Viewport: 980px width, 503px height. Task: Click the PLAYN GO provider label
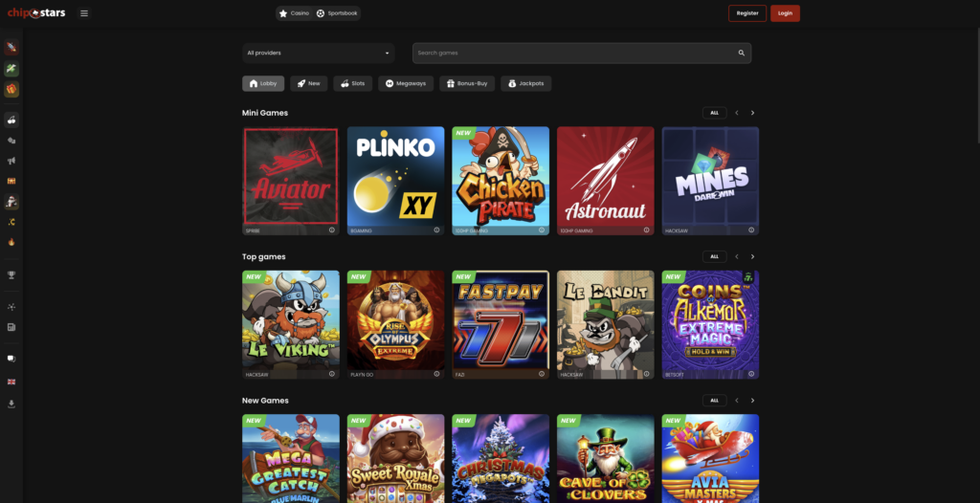click(363, 374)
